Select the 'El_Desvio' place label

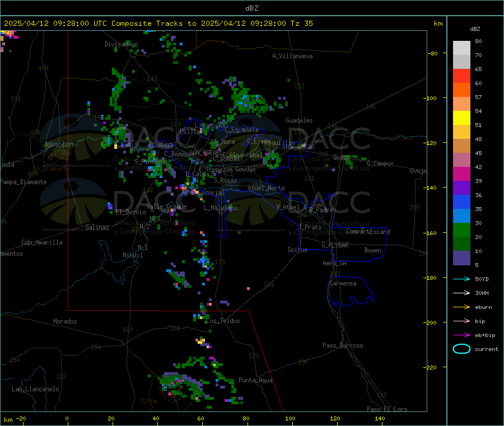click(x=131, y=212)
